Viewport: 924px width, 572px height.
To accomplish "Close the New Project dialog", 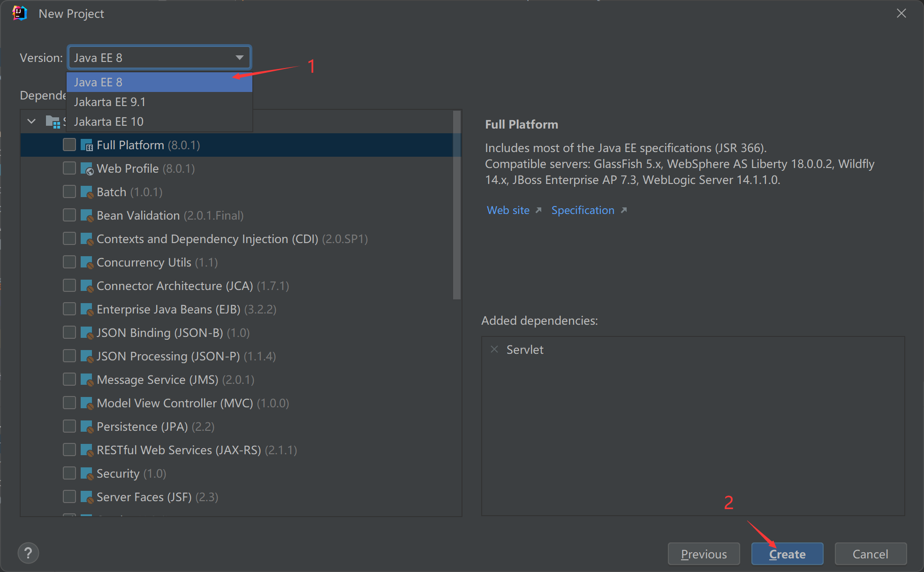I will [x=901, y=13].
